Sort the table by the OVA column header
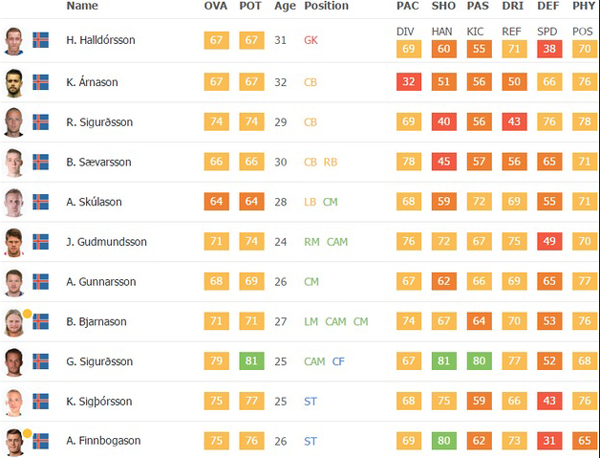Viewport: 600px width, 458px height. (216, 6)
